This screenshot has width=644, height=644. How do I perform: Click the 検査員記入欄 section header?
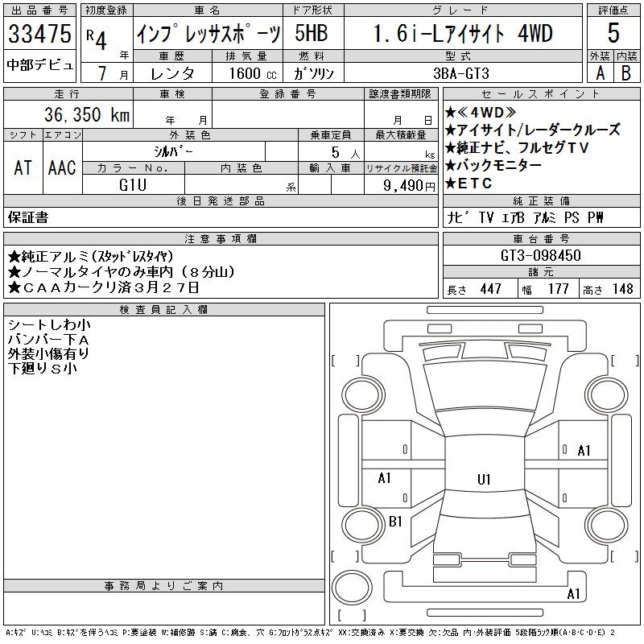tap(164, 310)
